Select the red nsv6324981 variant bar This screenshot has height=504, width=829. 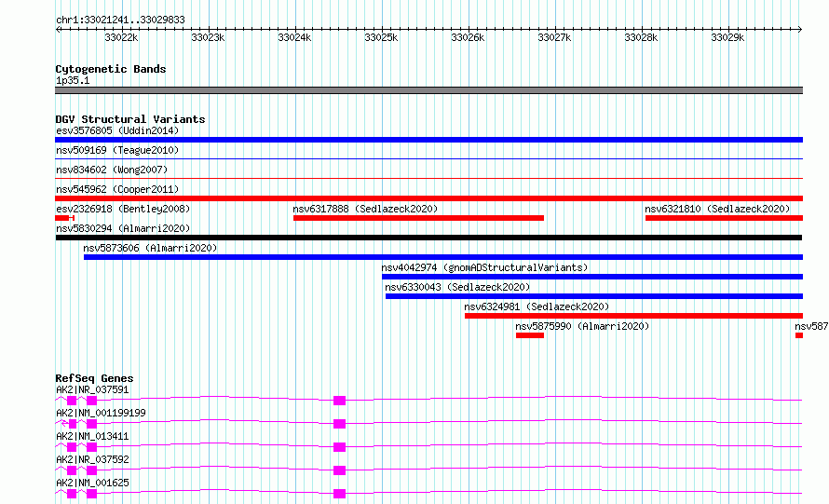[634, 316]
